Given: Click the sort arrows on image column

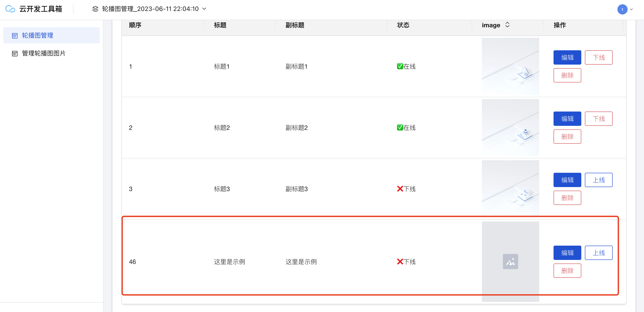Looking at the screenshot, I should coord(507,25).
